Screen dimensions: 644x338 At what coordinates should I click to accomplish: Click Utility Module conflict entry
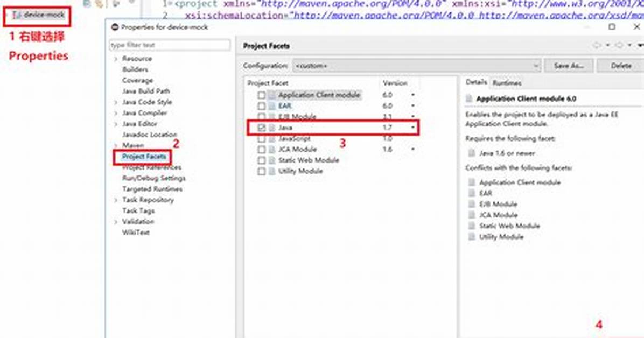tap(501, 237)
